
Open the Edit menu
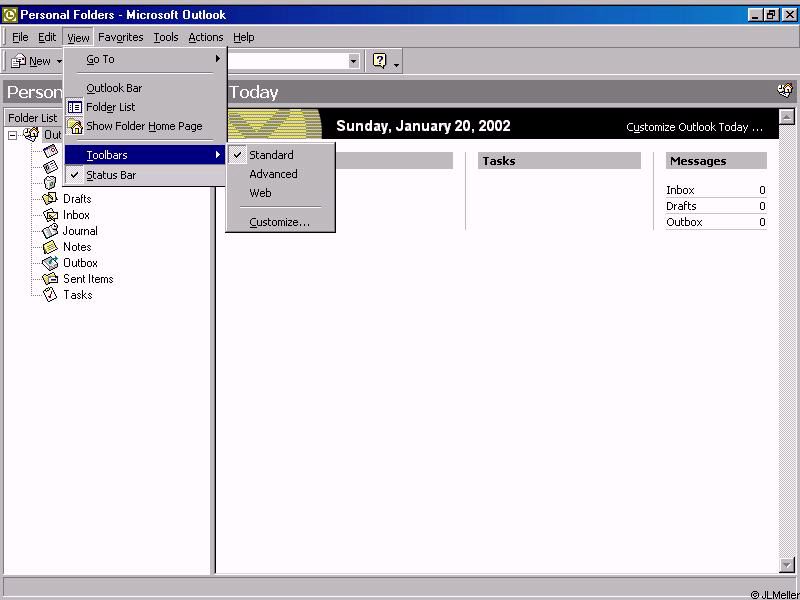click(x=47, y=37)
